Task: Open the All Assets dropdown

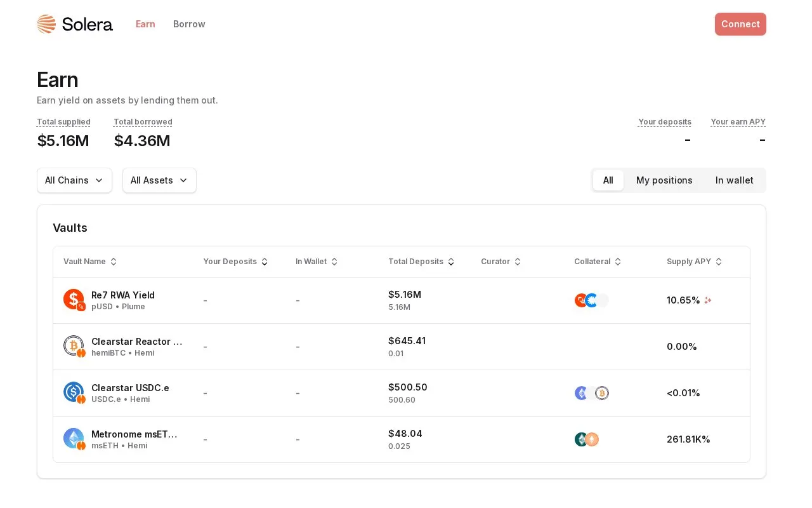Action: coord(159,180)
